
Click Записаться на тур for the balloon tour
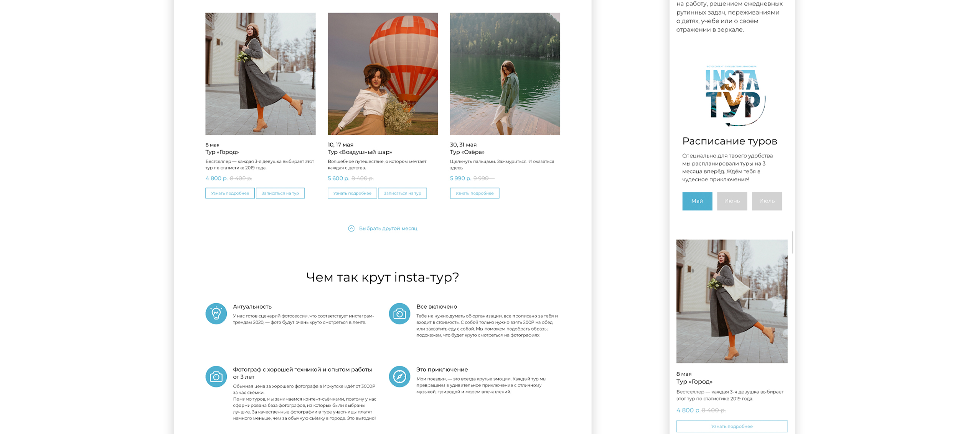pyautogui.click(x=403, y=193)
